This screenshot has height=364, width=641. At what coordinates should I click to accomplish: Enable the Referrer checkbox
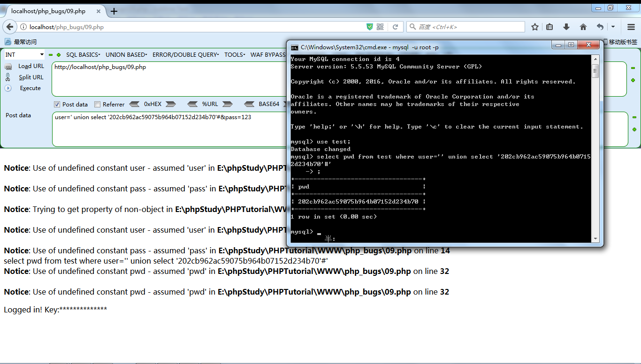[98, 104]
